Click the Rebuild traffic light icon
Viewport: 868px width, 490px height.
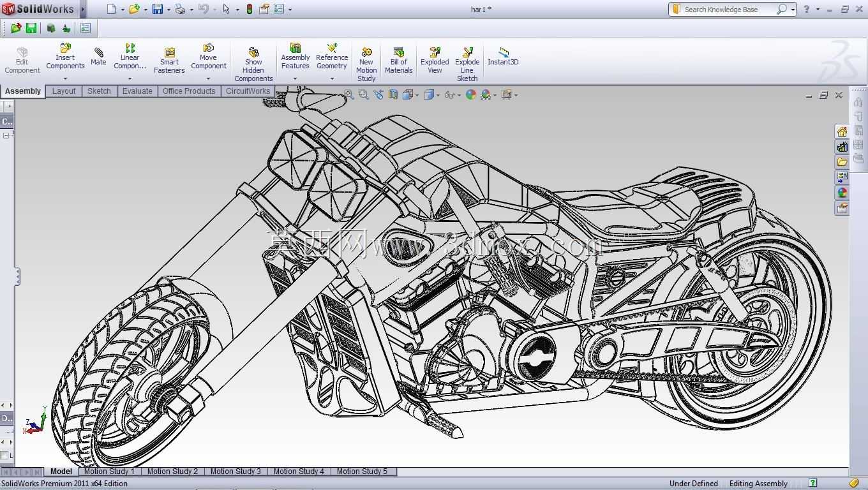(x=249, y=9)
